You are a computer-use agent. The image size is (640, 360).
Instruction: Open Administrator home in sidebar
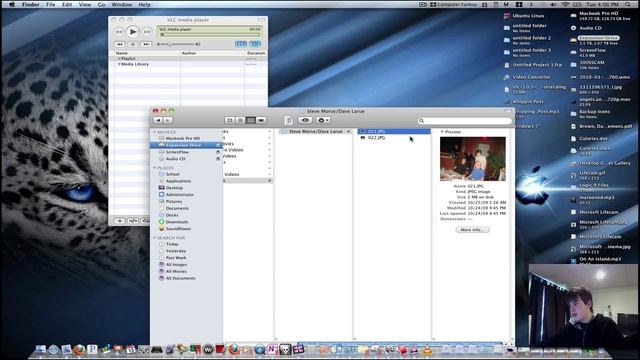[x=180, y=195]
